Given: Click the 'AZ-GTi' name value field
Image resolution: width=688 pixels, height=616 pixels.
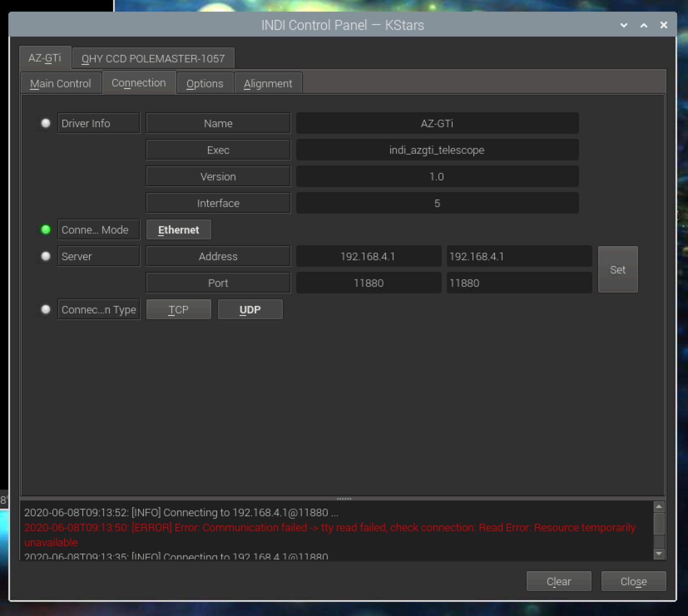Looking at the screenshot, I should click(437, 123).
